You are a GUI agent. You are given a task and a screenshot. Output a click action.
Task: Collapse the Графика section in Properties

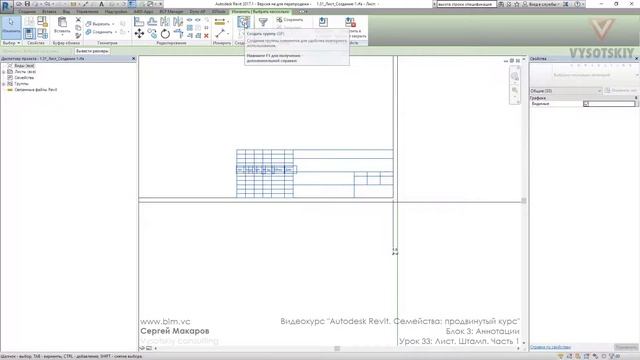coord(636,98)
